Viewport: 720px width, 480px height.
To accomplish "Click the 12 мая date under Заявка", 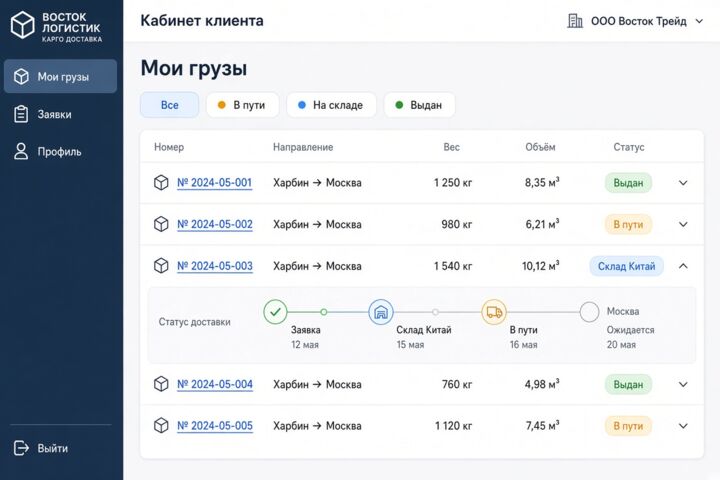I will tap(305, 344).
